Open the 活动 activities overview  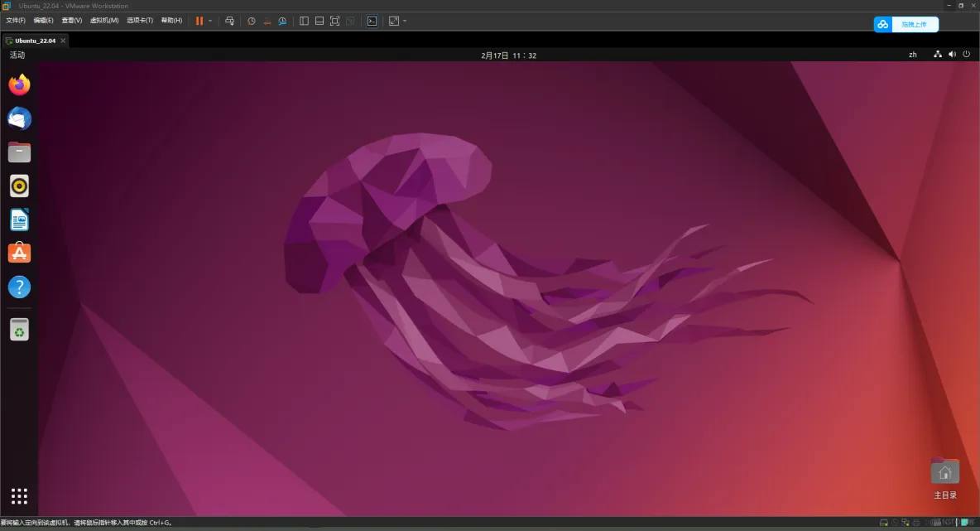17,55
